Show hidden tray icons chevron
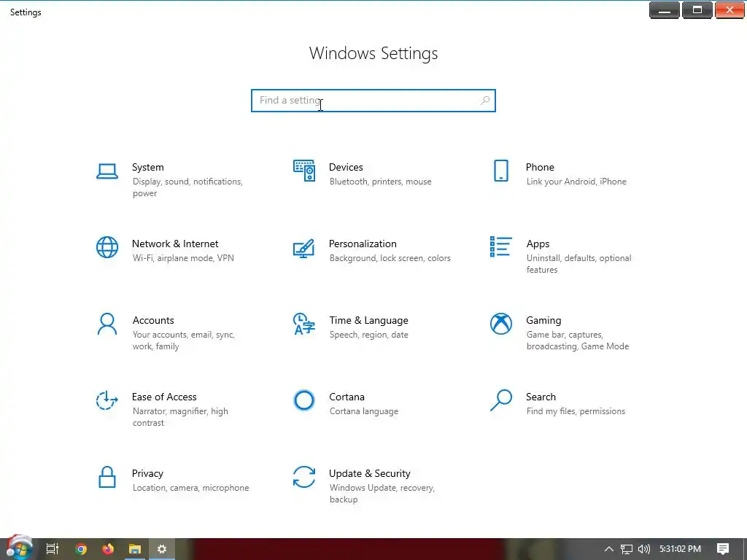Image resolution: width=747 pixels, height=560 pixels. click(x=609, y=549)
